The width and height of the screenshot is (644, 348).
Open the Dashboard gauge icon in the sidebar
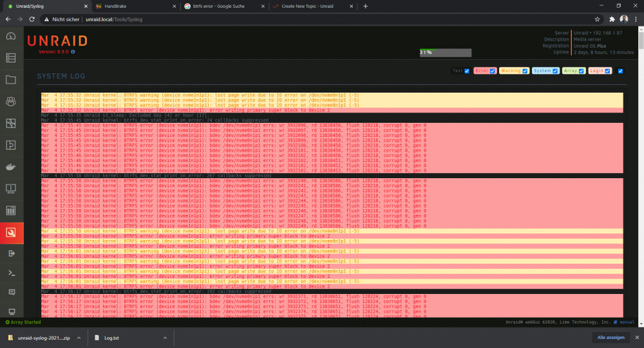(x=11, y=37)
